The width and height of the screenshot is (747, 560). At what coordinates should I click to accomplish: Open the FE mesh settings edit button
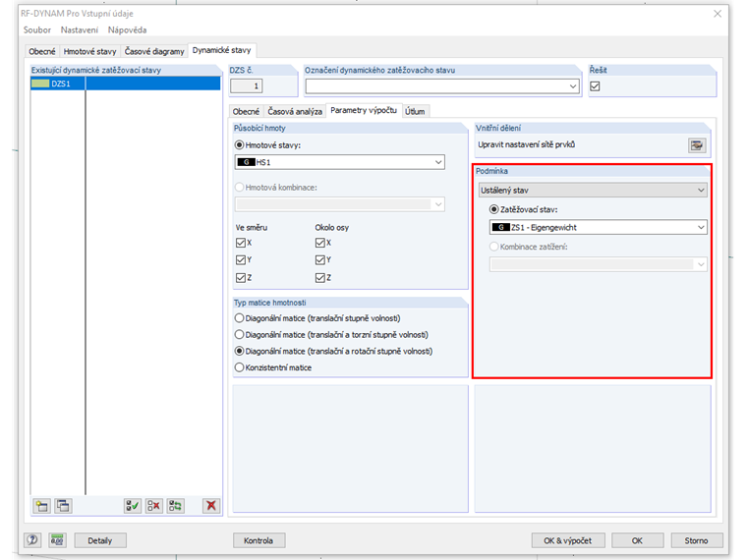pyautogui.click(x=697, y=145)
